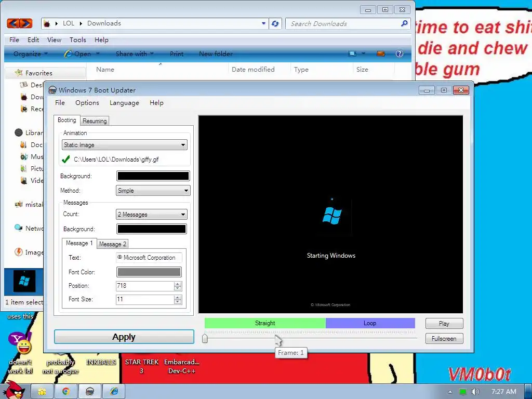Open the Messages Count dropdown
The image size is (532, 399).
151,215
